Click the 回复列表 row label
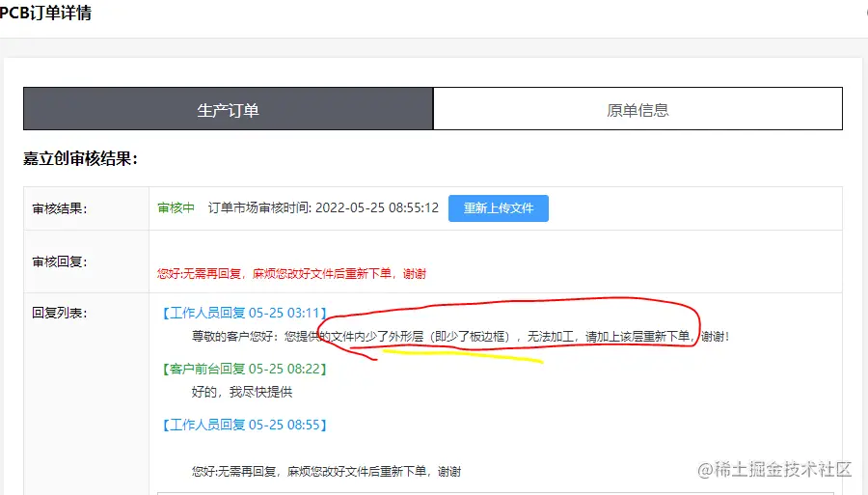868x495 pixels. (59, 313)
